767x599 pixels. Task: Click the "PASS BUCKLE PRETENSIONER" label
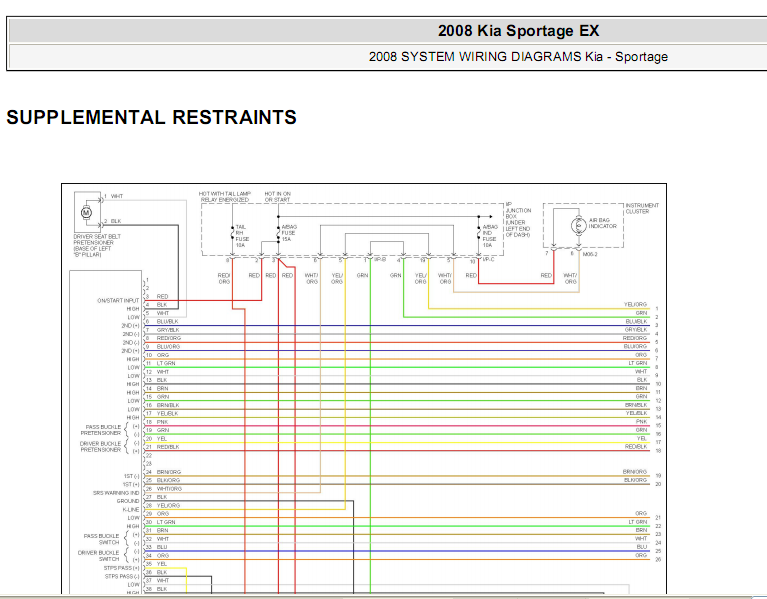point(101,430)
